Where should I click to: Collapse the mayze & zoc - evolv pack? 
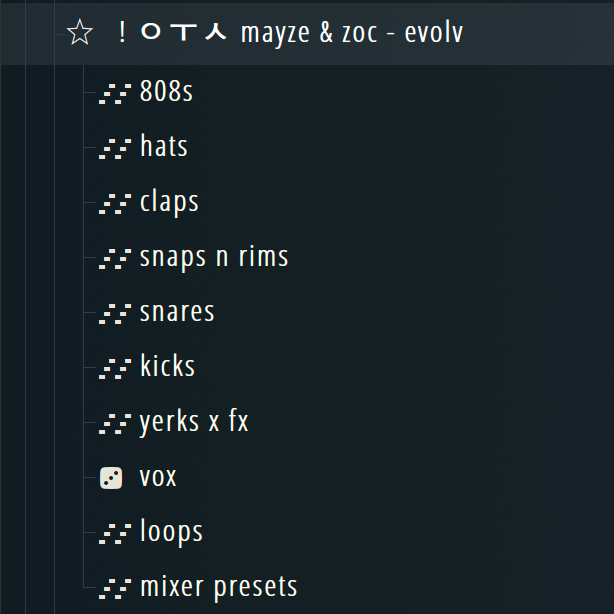[x=351, y=34]
